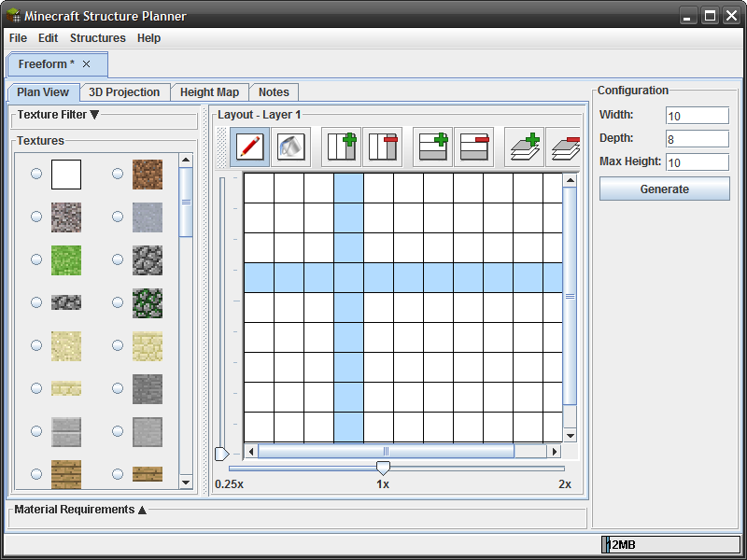The height and width of the screenshot is (560, 747).
Task: Switch to the Height Map tab
Action: 209,92
